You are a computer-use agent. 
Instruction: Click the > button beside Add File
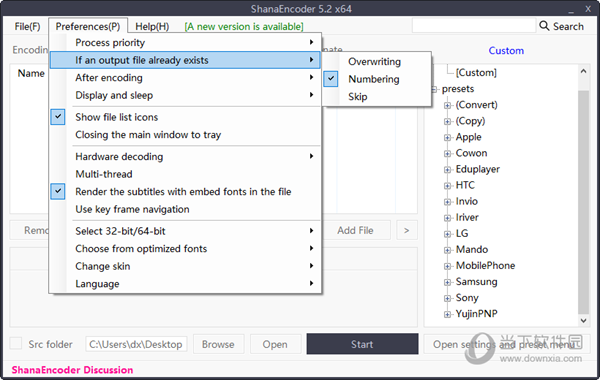[x=407, y=230]
